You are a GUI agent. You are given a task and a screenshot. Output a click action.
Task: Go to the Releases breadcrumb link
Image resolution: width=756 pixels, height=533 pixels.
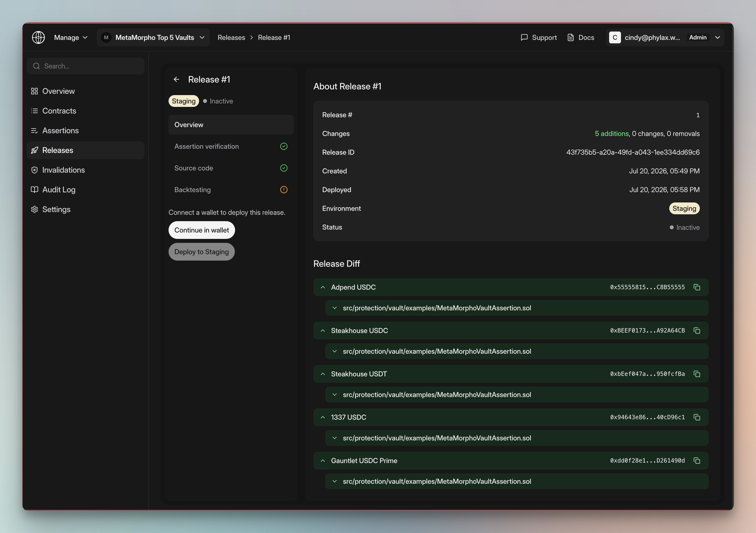(x=231, y=37)
